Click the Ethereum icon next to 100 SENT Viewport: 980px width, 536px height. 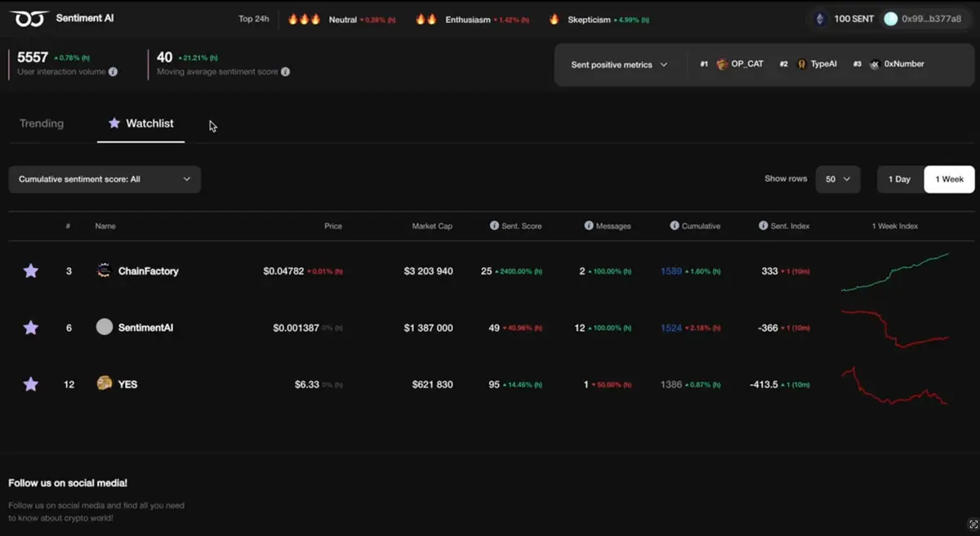coord(820,19)
